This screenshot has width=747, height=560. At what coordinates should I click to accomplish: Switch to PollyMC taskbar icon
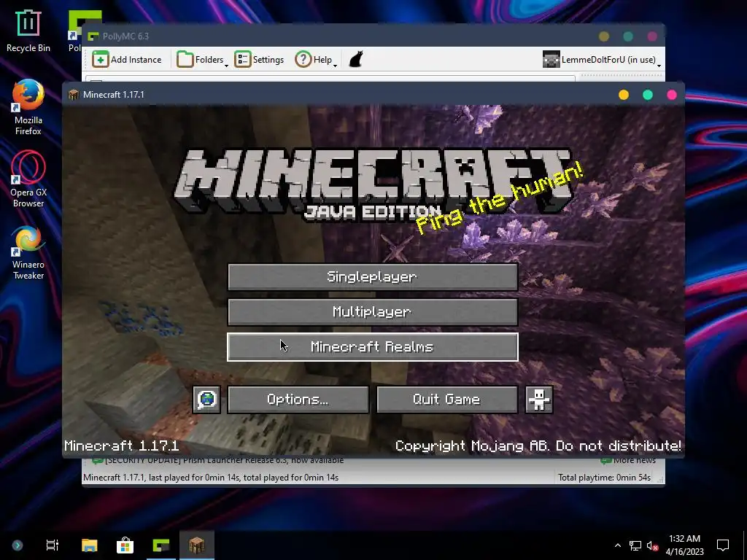161,545
